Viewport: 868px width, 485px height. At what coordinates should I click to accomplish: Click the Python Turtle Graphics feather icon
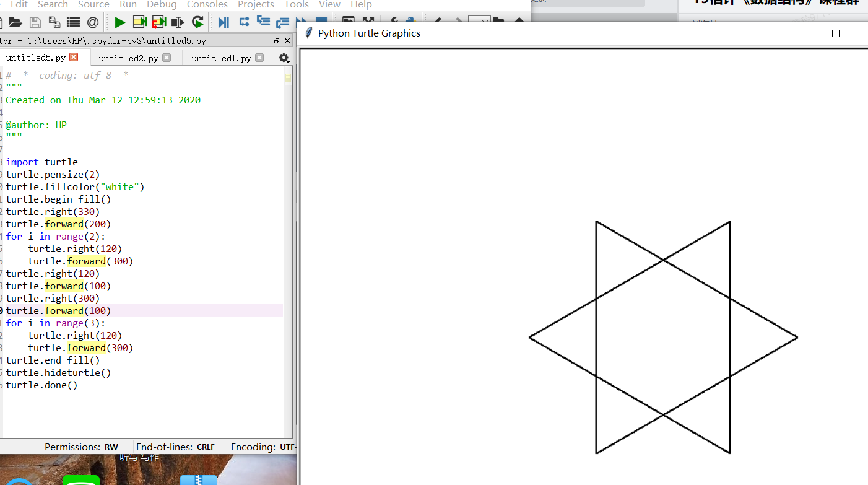click(309, 33)
